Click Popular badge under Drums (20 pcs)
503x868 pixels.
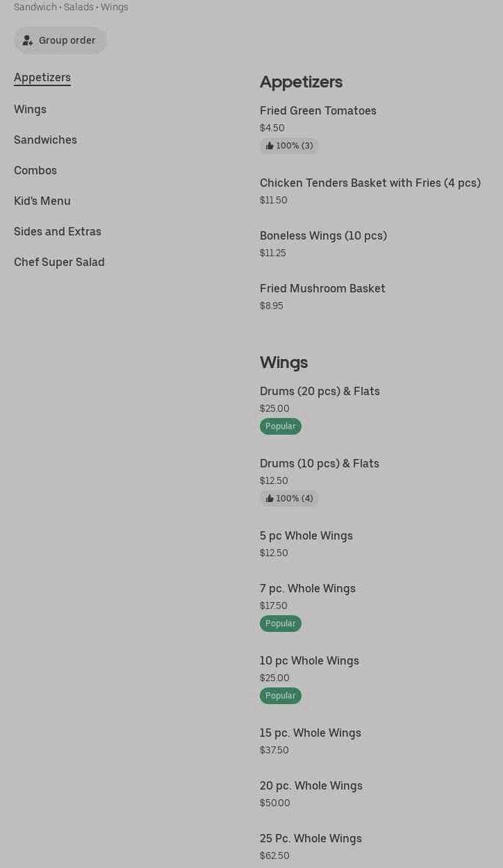(281, 426)
